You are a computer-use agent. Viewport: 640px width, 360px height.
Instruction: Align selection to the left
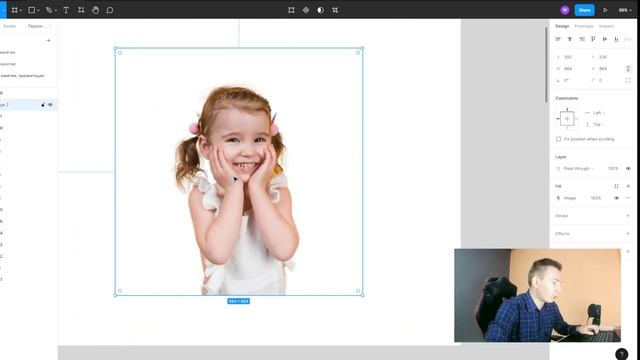tap(558, 39)
